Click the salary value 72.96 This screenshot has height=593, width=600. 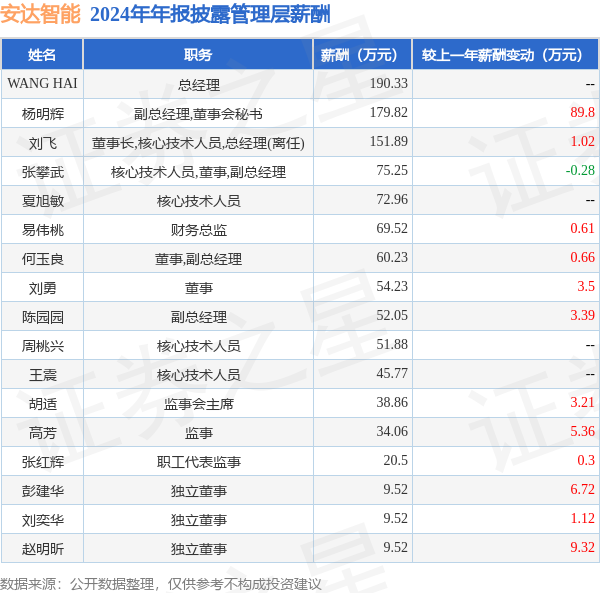pyautogui.click(x=392, y=200)
